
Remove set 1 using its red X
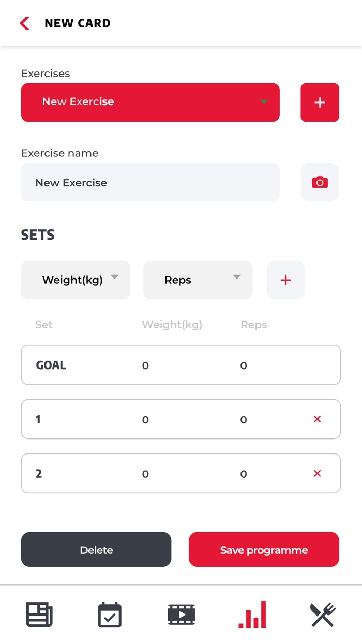coord(316,419)
